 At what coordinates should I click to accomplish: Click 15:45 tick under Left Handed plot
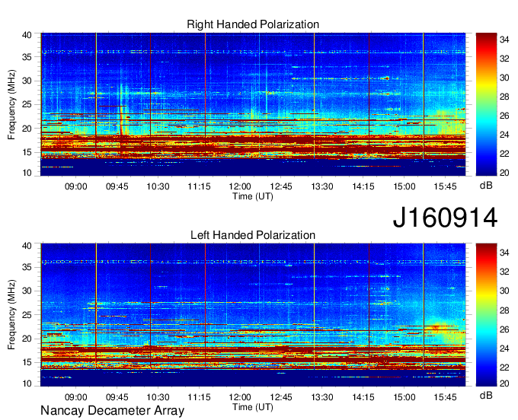click(x=445, y=397)
